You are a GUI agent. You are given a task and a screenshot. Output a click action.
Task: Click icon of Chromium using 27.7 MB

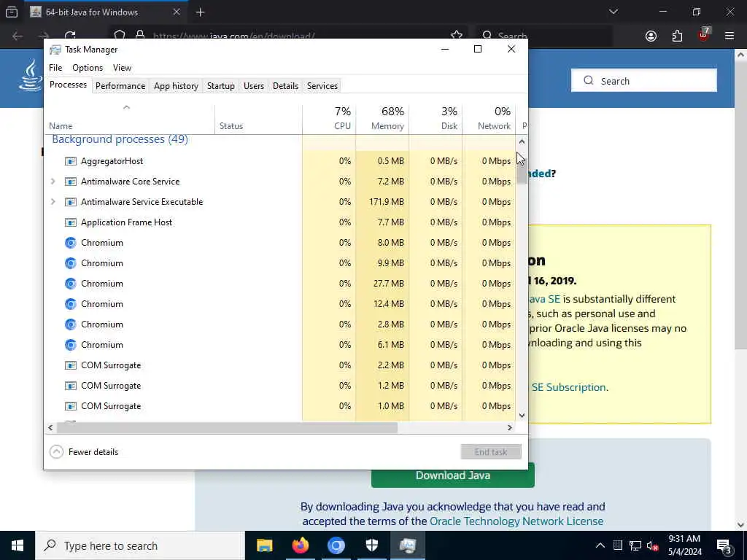[x=71, y=284]
